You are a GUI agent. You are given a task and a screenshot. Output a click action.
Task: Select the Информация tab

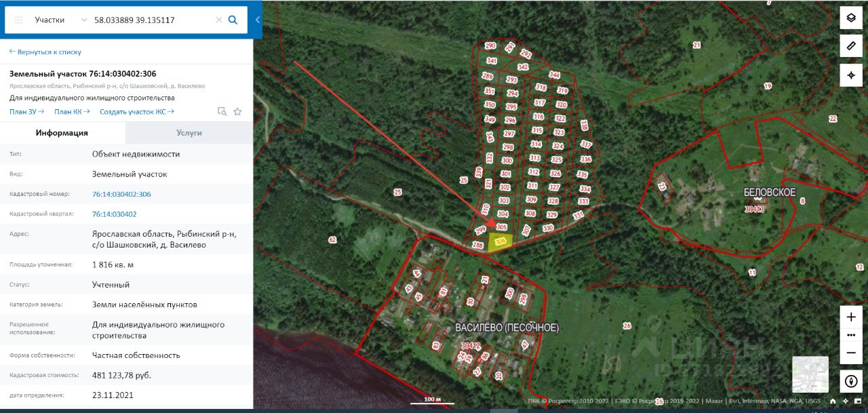tap(62, 133)
